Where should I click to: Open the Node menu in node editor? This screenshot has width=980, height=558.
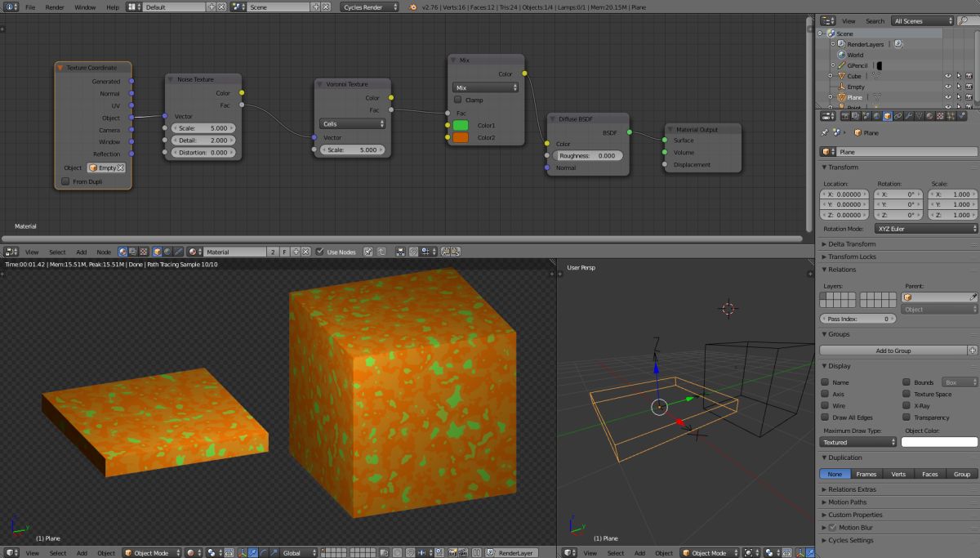click(x=104, y=252)
